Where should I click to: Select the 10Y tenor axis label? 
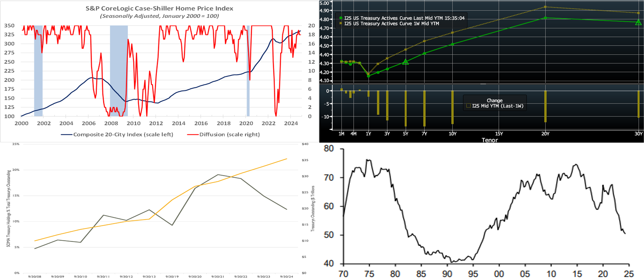(x=452, y=134)
